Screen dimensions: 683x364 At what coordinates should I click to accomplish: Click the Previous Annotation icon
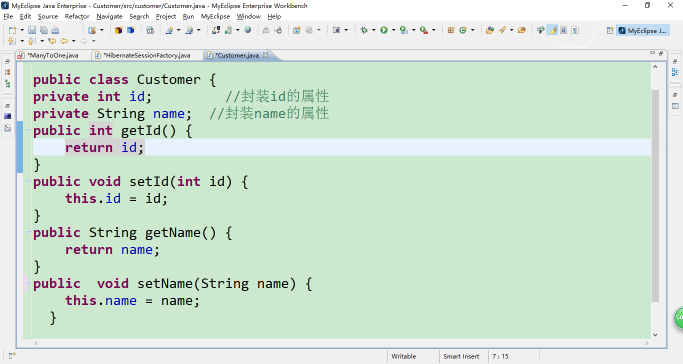(x=32, y=41)
